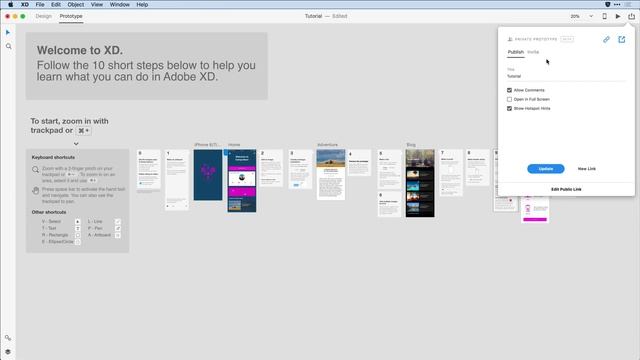
Task: Open the Edit menu
Action: coord(56,4)
